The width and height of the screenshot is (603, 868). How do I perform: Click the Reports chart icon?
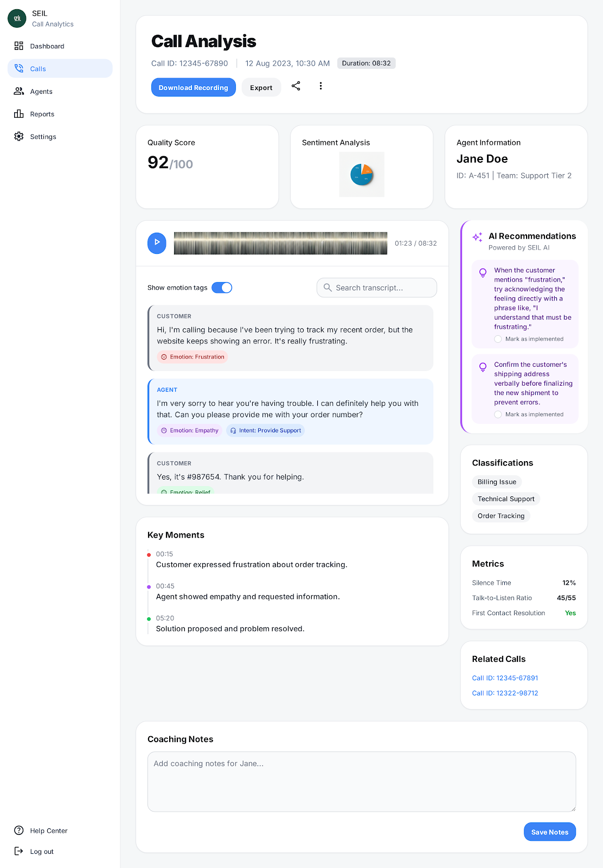click(19, 114)
